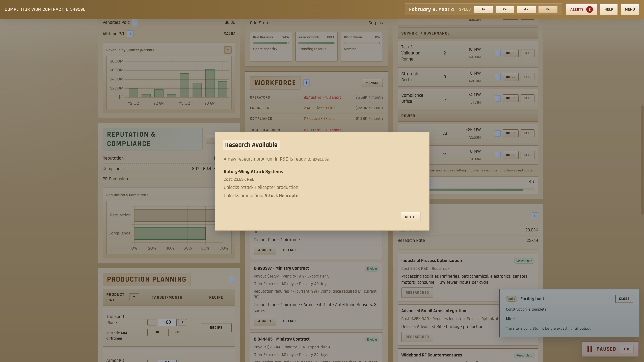
Task: Build the +26 MW power facility
Action: coord(511,133)
